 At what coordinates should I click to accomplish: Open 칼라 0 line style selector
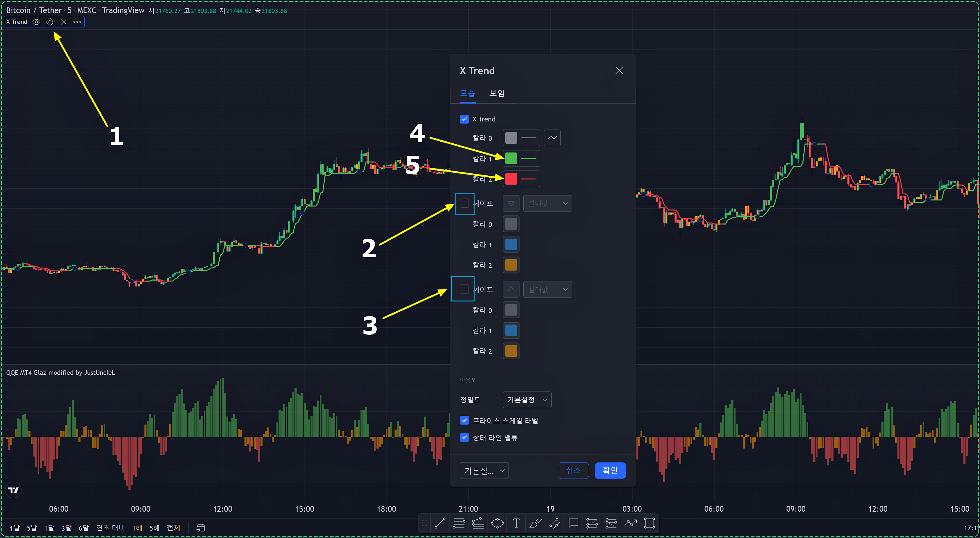[528, 138]
